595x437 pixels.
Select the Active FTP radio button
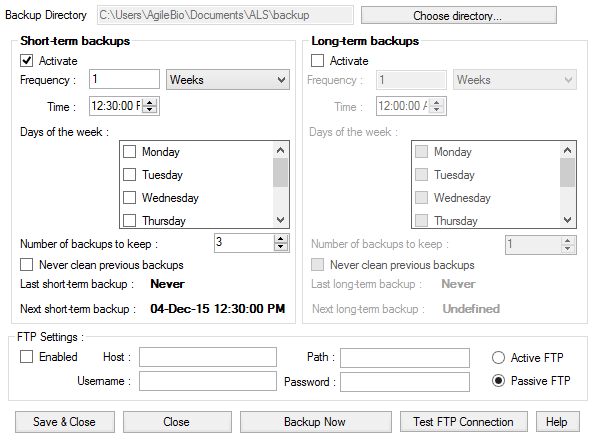pos(498,358)
